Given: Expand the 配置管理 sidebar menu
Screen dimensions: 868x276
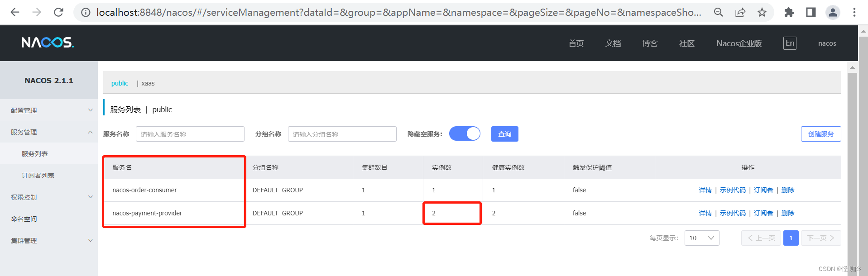Looking at the screenshot, I should click(49, 110).
